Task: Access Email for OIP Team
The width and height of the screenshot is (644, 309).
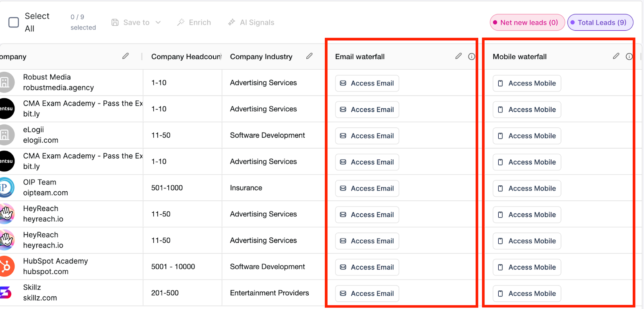Action: [x=367, y=189]
